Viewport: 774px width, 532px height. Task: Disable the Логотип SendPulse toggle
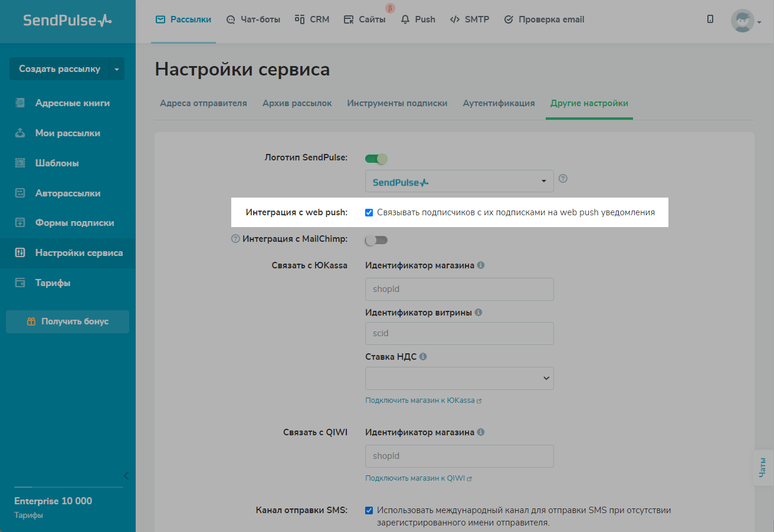pos(376,158)
